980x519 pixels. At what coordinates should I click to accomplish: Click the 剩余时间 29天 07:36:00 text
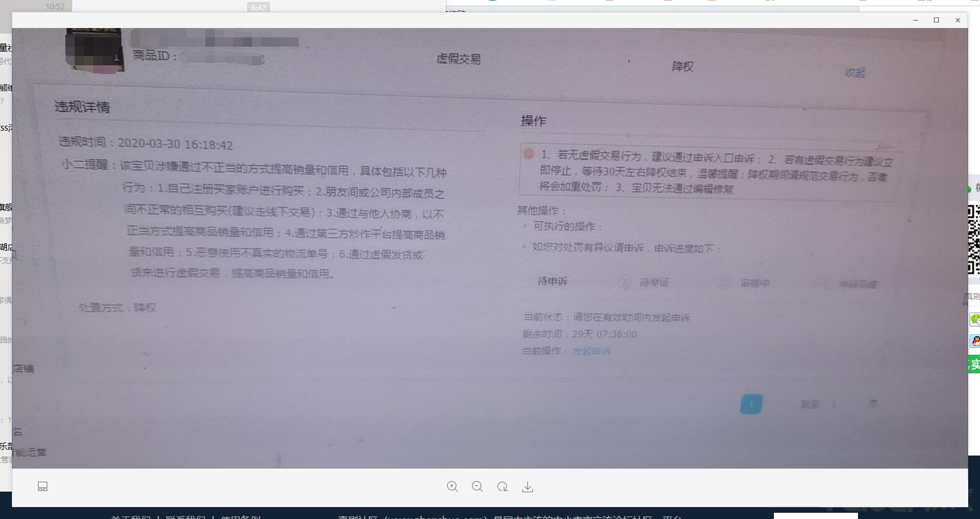(579, 334)
